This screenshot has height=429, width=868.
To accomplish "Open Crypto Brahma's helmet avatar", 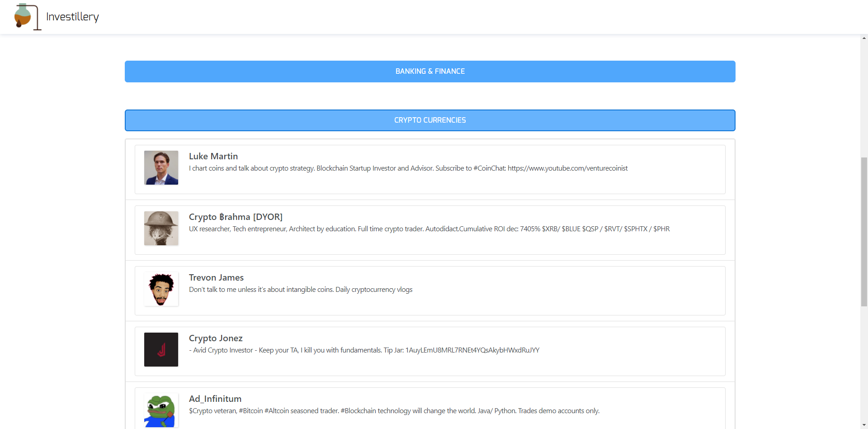I will point(161,228).
